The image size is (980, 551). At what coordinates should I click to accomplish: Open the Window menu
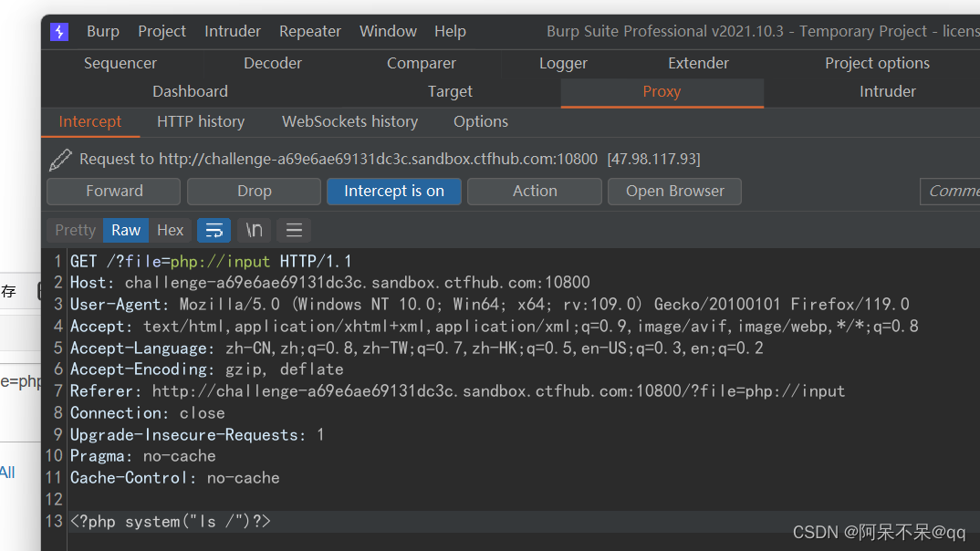[388, 31]
